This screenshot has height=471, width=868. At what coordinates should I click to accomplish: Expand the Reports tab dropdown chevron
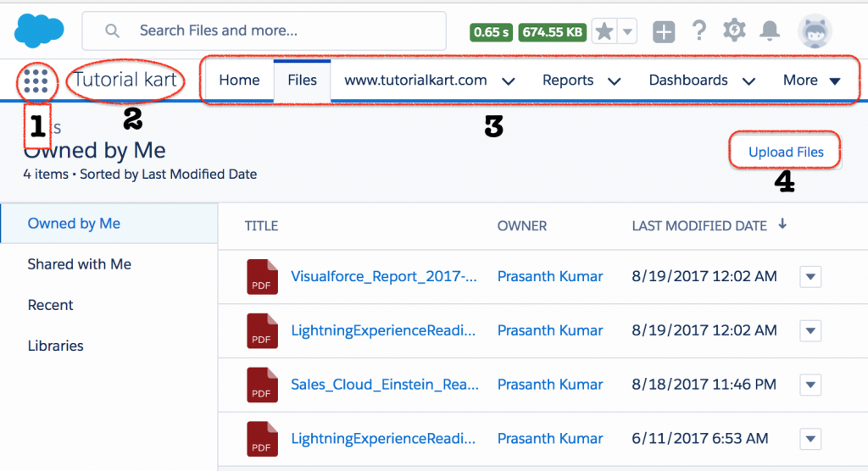click(x=615, y=81)
